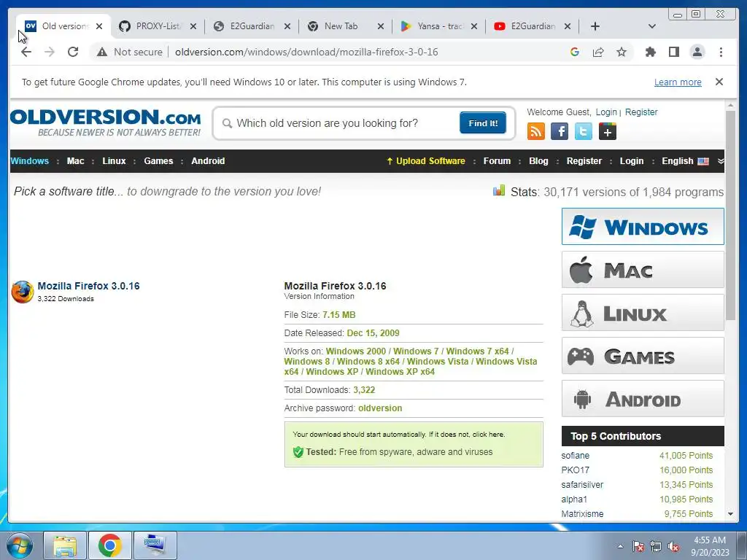Open Chrome's three-dot menu
Viewport: 747px width, 560px height.
(x=721, y=52)
